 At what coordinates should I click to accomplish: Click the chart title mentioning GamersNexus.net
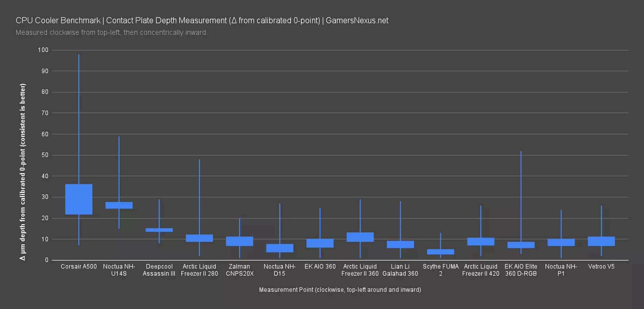pyautogui.click(x=202, y=21)
